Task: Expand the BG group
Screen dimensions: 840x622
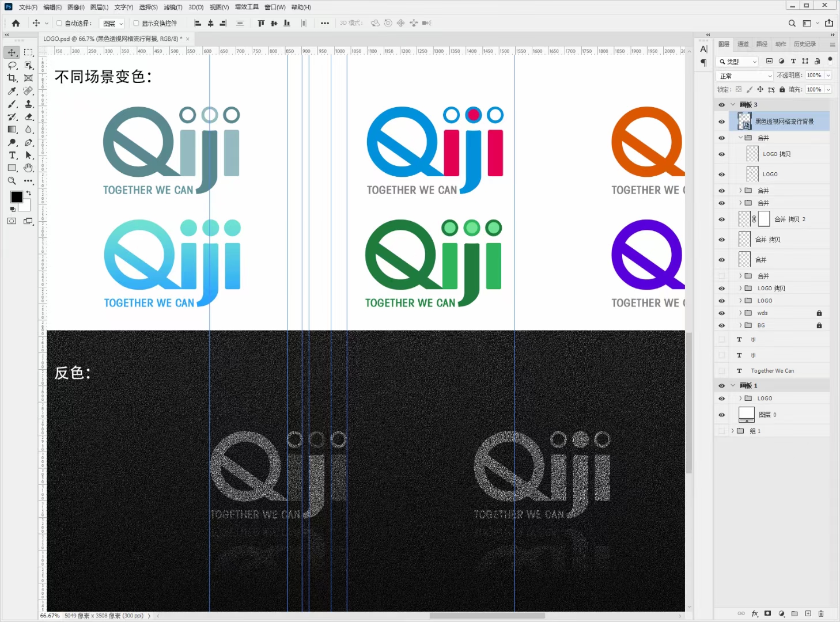Action: click(740, 325)
